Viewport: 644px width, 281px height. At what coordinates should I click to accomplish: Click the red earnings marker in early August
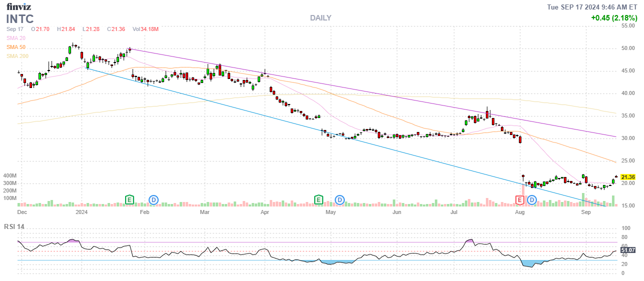pos(520,200)
